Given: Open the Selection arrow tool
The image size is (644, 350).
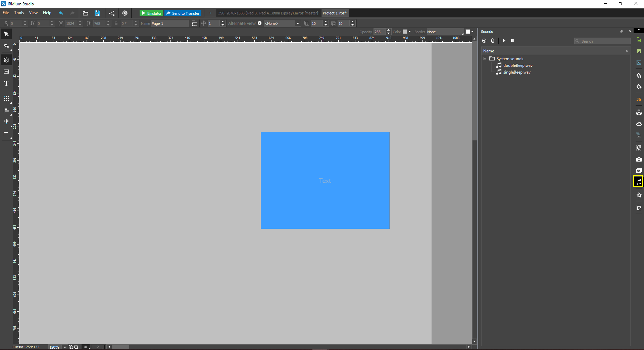Looking at the screenshot, I should [6, 34].
